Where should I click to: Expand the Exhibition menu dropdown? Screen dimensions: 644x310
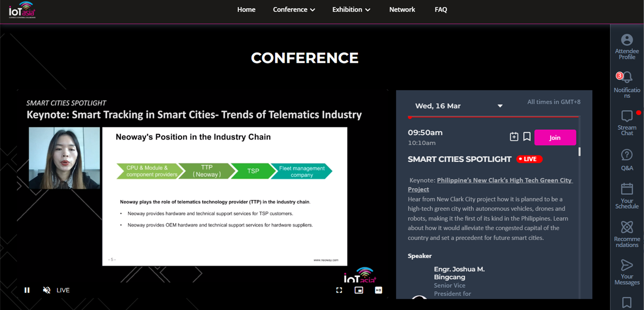click(351, 9)
